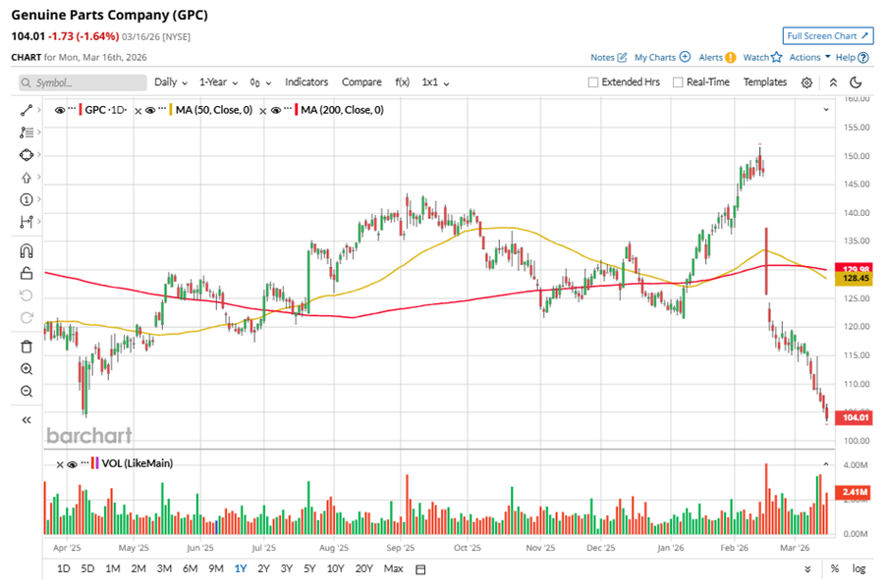This screenshot has height=588, width=886.
Task: Open Help question mark
Action: [x=862, y=57]
